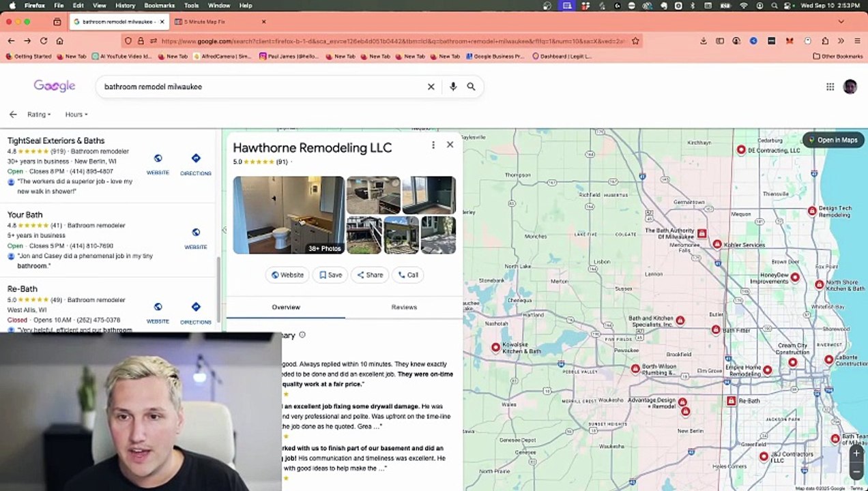Image resolution: width=868 pixels, height=491 pixels.
Task: Switch to the 5 Minute Map Fix tab
Action: pyautogui.click(x=220, y=22)
